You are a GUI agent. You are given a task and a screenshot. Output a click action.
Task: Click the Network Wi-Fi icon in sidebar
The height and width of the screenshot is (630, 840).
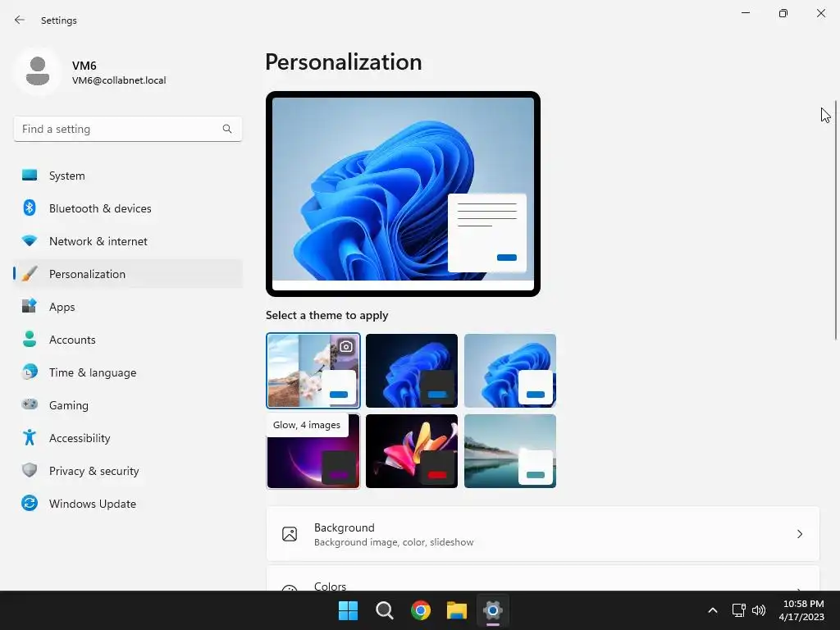pyautogui.click(x=30, y=241)
